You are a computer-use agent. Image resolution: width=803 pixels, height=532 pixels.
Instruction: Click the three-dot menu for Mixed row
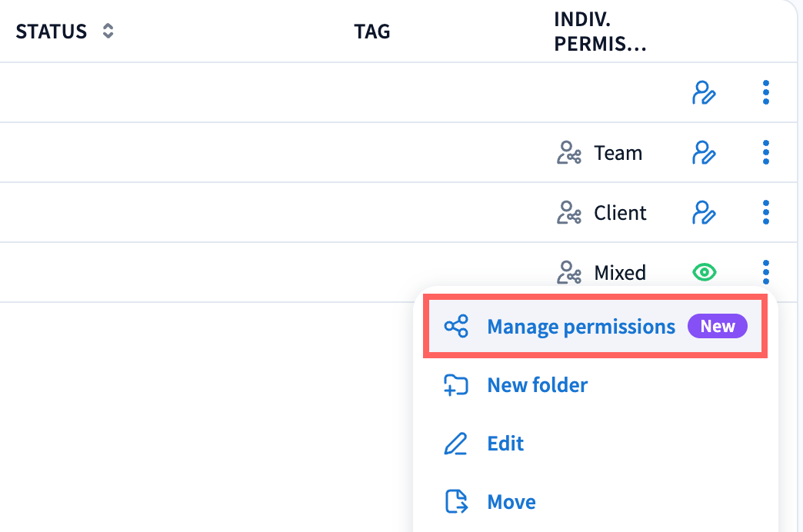[765, 272]
